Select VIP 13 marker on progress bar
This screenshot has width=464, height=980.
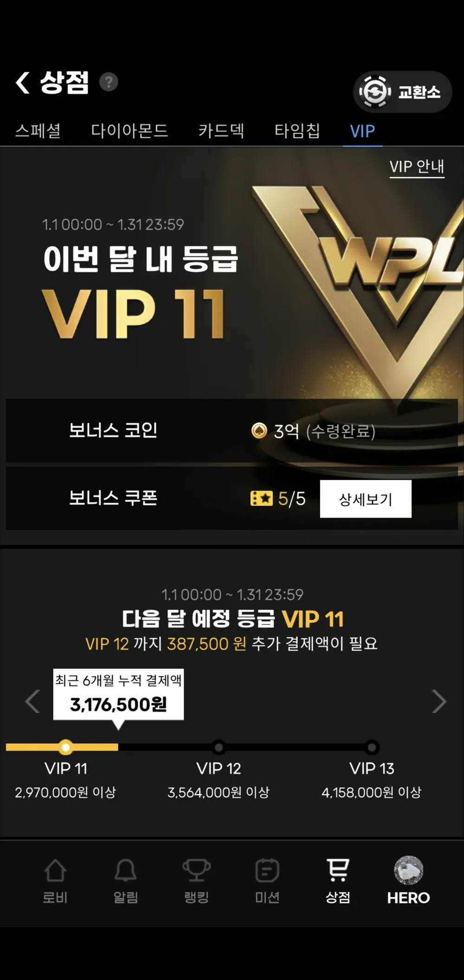[371, 747]
